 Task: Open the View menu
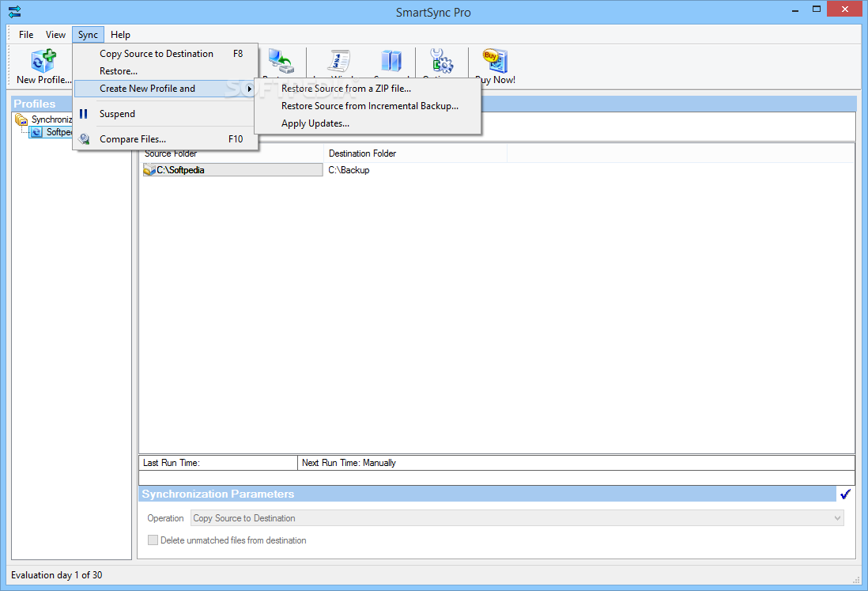pyautogui.click(x=55, y=34)
